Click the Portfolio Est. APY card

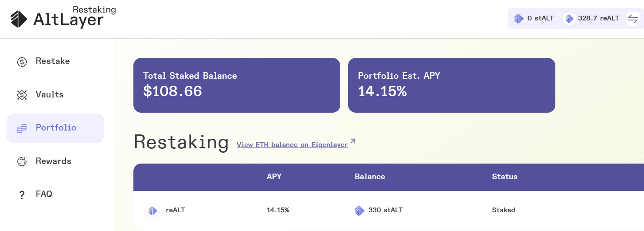pyautogui.click(x=451, y=85)
